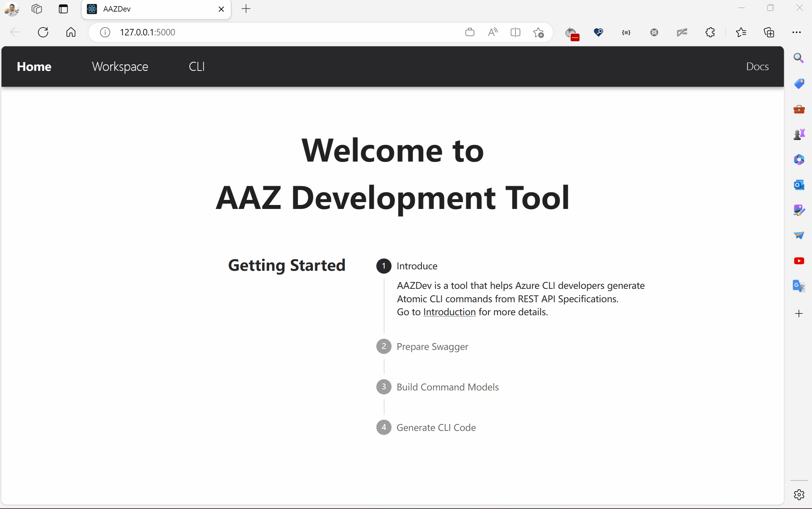
Task: Open the Games icon in the sidebar
Action: pos(799,133)
